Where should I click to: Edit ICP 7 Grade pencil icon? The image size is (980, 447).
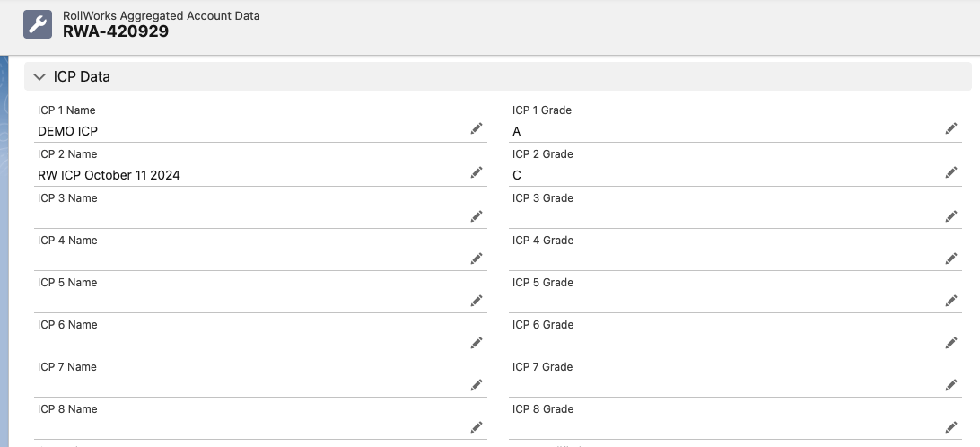951,385
